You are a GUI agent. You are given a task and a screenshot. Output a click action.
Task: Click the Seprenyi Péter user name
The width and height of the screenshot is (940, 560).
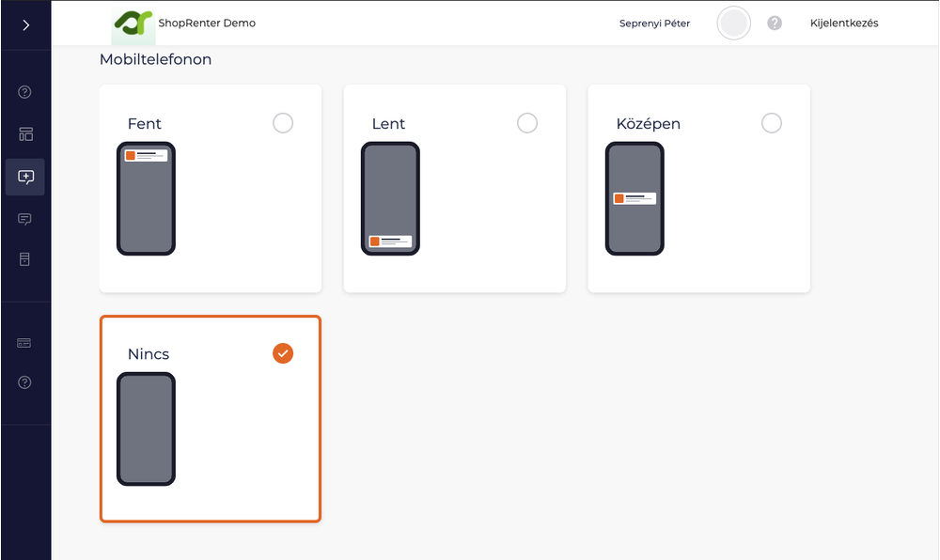coord(654,23)
